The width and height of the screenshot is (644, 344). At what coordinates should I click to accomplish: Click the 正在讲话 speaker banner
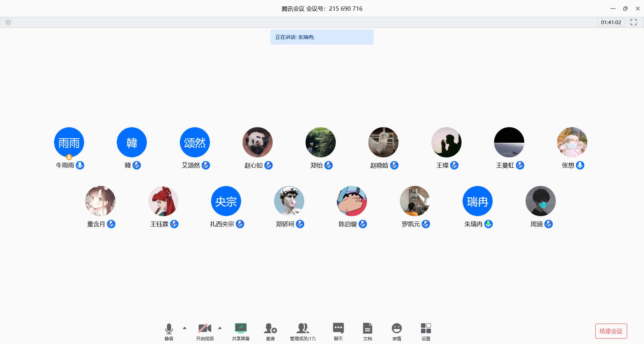coord(322,37)
